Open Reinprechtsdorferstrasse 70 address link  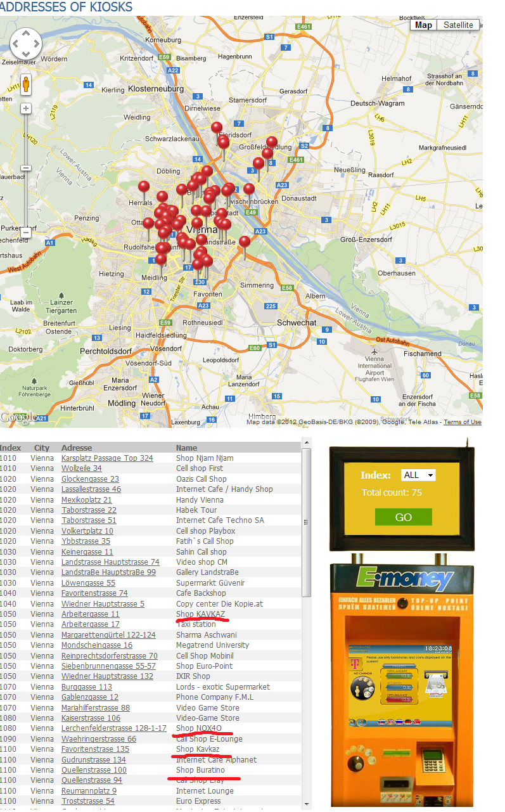tap(110, 656)
